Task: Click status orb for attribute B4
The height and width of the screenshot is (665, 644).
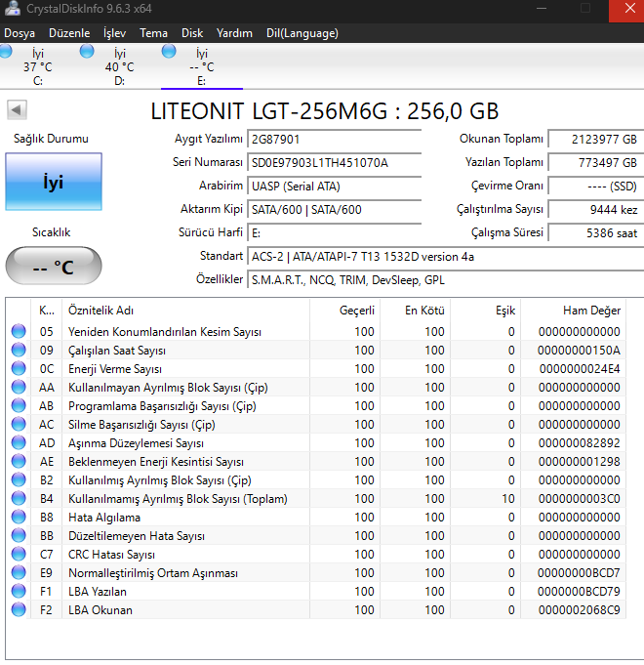Action: (19, 498)
